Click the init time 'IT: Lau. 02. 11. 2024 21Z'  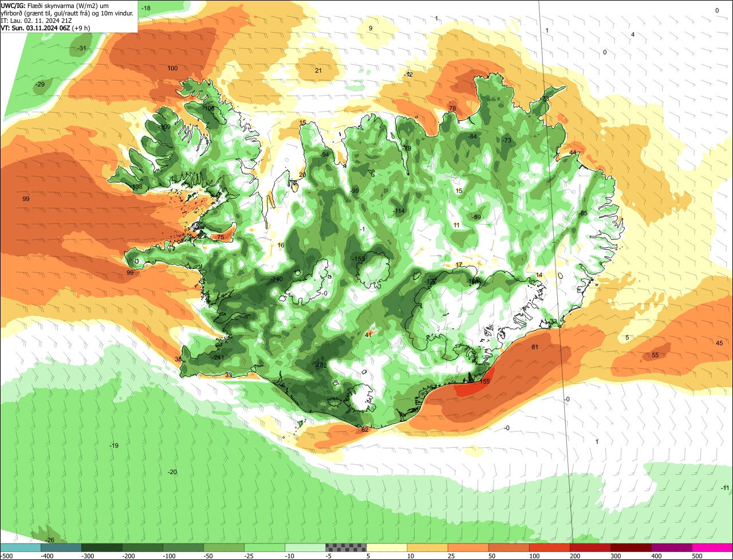pos(36,20)
